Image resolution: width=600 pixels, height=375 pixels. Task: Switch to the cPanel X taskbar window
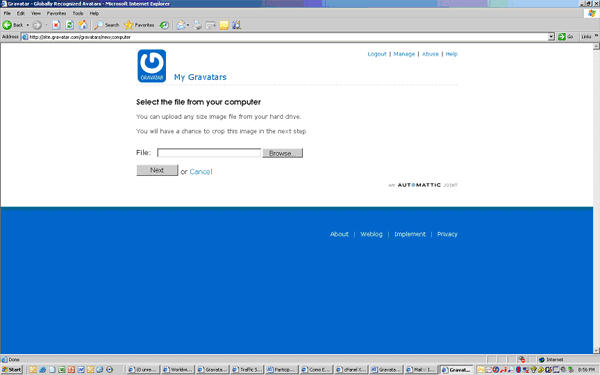click(x=351, y=370)
